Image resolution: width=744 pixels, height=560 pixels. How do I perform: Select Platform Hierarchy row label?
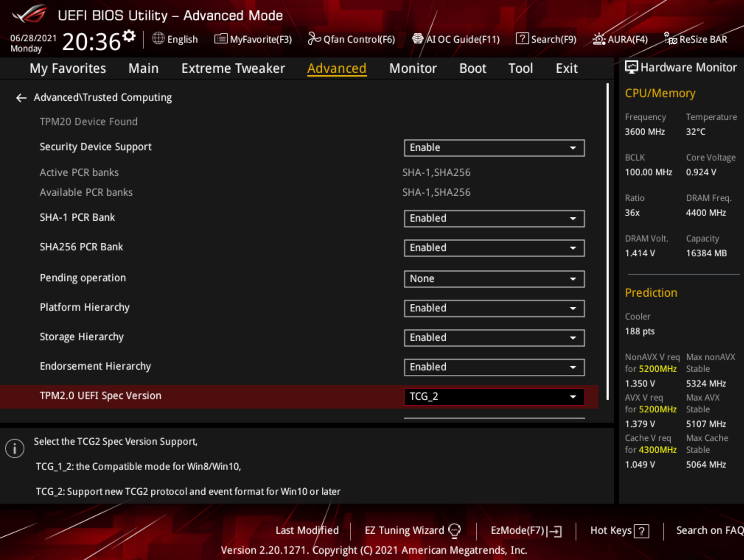(84, 307)
